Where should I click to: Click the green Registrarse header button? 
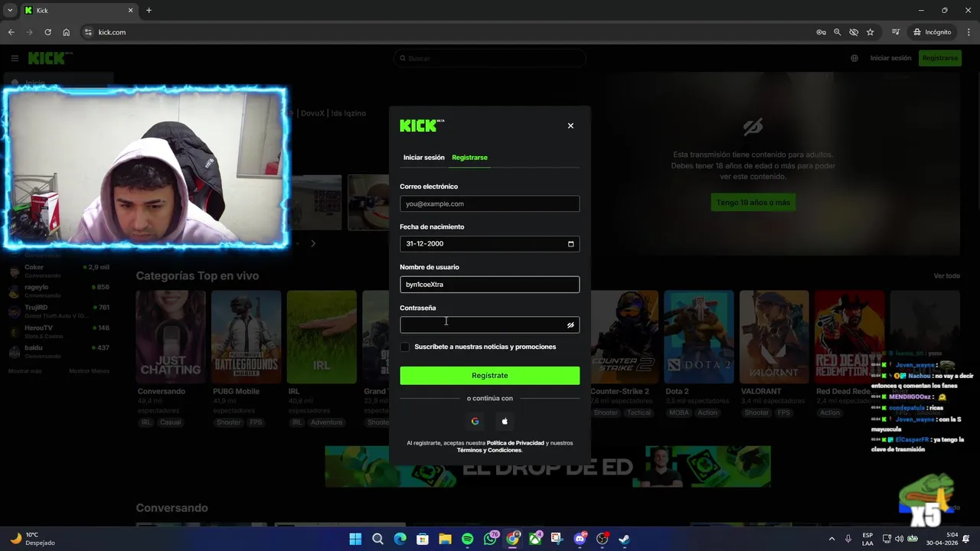[x=940, y=58]
